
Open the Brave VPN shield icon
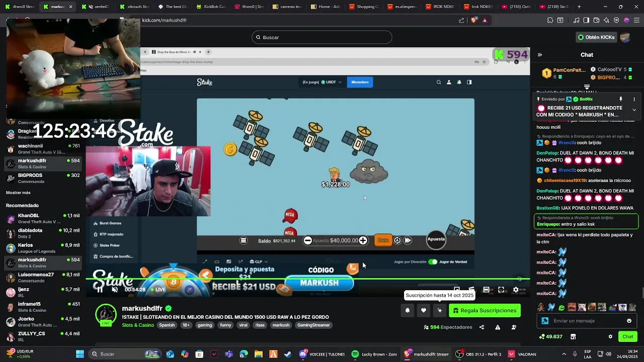tap(616, 20)
